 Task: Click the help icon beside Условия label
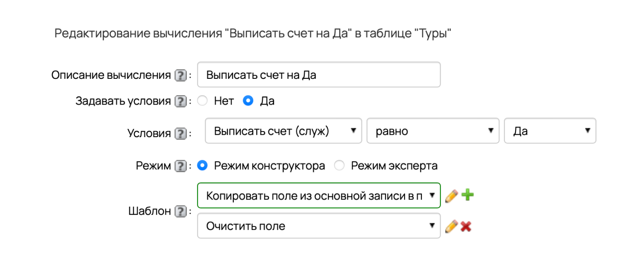pyautogui.click(x=181, y=134)
